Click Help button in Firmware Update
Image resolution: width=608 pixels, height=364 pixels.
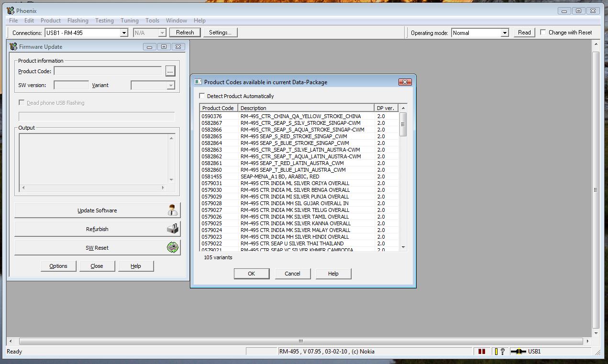pos(136,266)
